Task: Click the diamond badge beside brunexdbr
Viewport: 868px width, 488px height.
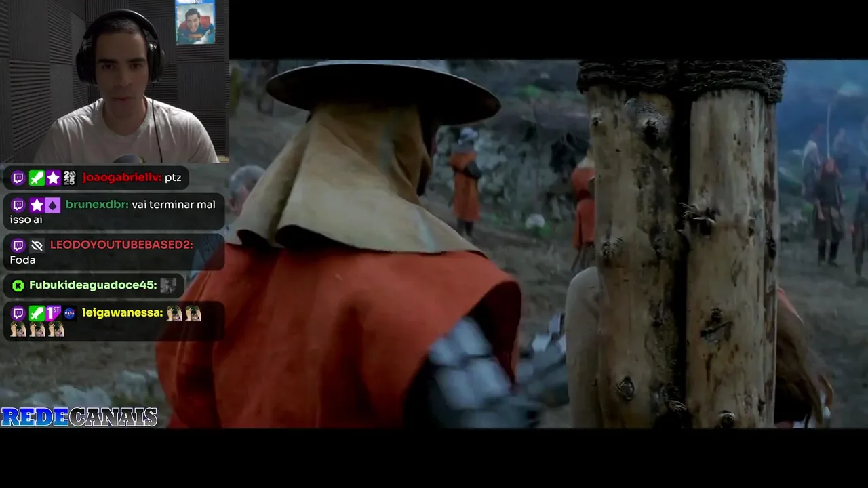Action: pyautogui.click(x=53, y=205)
